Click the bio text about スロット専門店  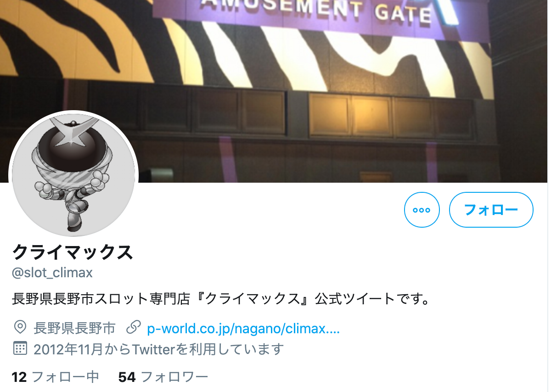(221, 299)
